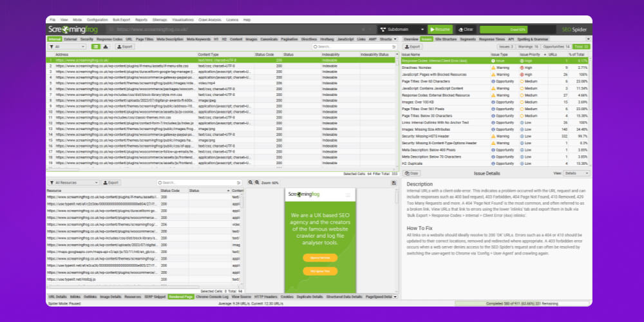Click opportunity icon on Page Titles: Over 60 Characters
The height and width of the screenshot is (322, 644).
coord(493,81)
